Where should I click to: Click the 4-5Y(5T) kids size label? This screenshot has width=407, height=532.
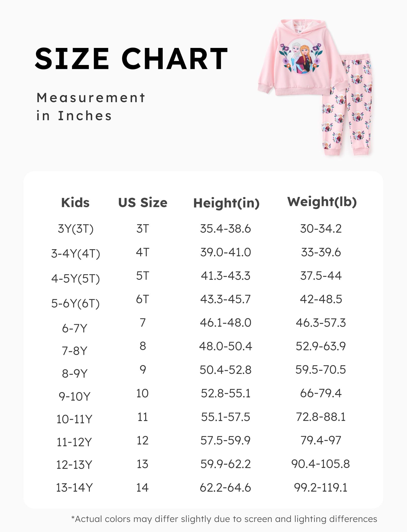coord(75,279)
